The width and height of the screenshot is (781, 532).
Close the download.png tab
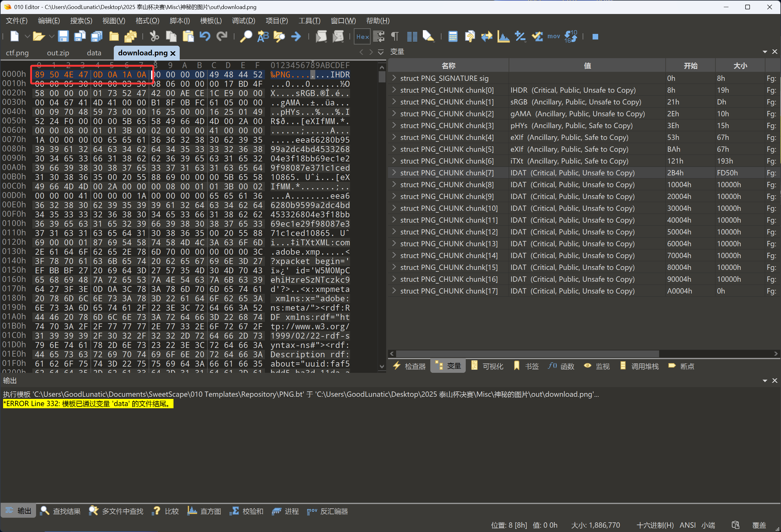pyautogui.click(x=173, y=53)
